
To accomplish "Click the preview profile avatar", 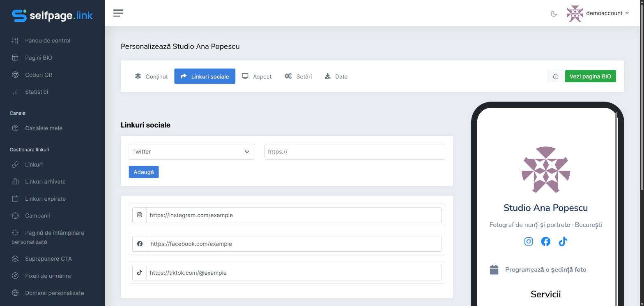I will tap(546, 169).
